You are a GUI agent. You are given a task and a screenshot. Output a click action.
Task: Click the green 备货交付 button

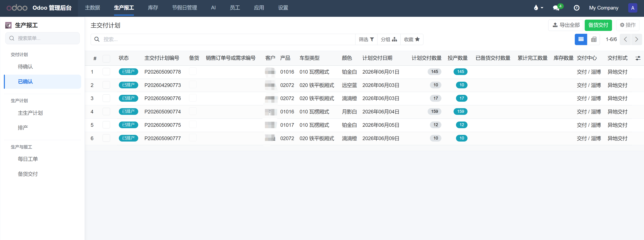point(598,25)
